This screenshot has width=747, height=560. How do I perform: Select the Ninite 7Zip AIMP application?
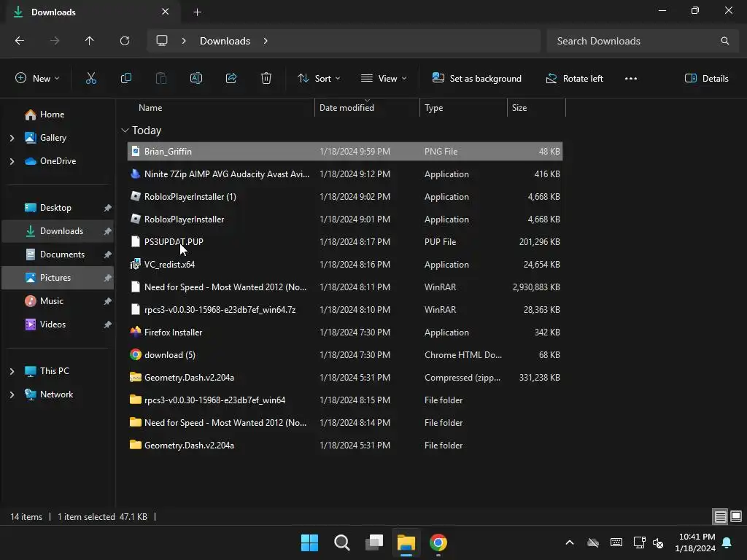click(x=345, y=174)
